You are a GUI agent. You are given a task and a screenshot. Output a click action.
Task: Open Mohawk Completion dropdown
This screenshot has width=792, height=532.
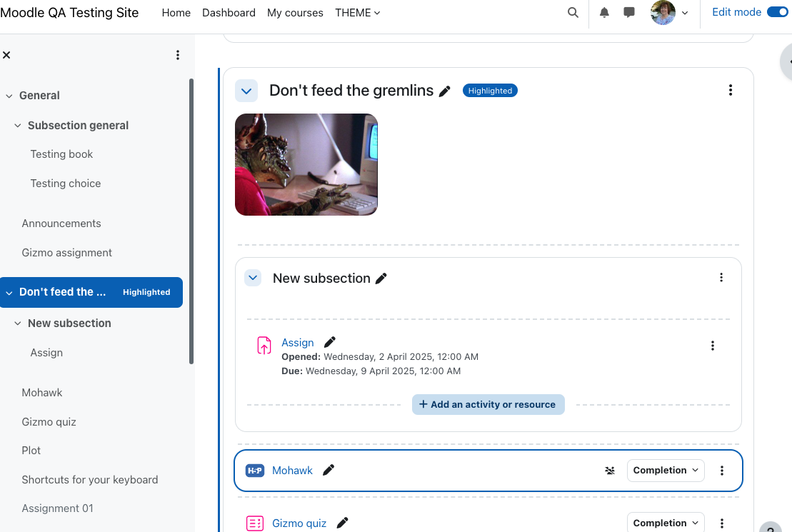pos(666,471)
